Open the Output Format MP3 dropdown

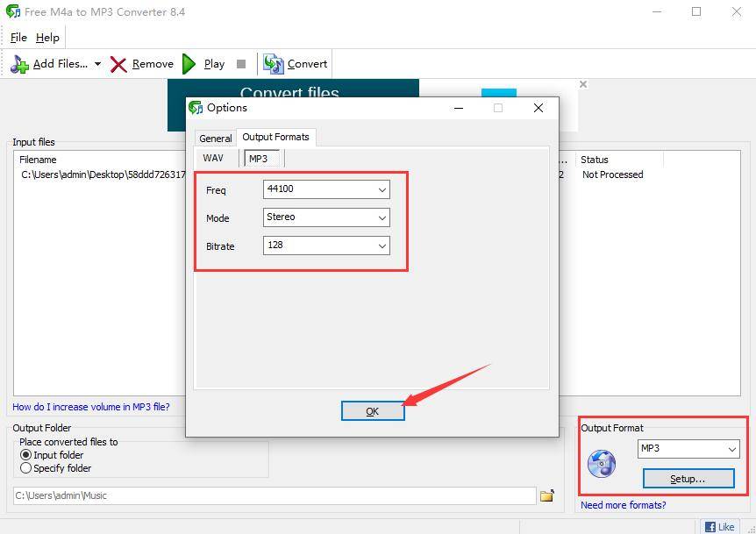(x=732, y=449)
